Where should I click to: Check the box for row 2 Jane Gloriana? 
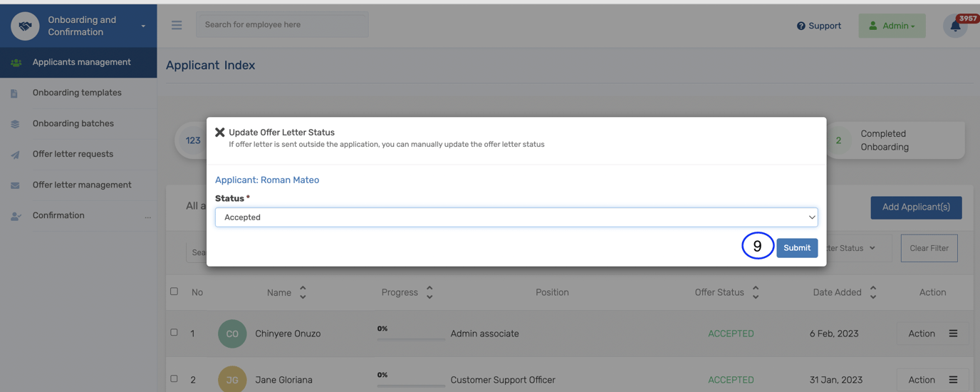click(174, 378)
